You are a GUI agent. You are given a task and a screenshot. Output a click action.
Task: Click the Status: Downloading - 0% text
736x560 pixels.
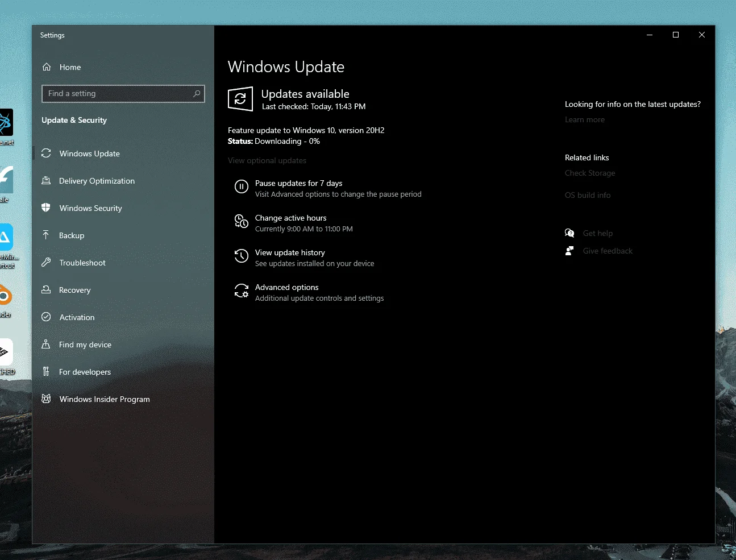click(x=274, y=141)
